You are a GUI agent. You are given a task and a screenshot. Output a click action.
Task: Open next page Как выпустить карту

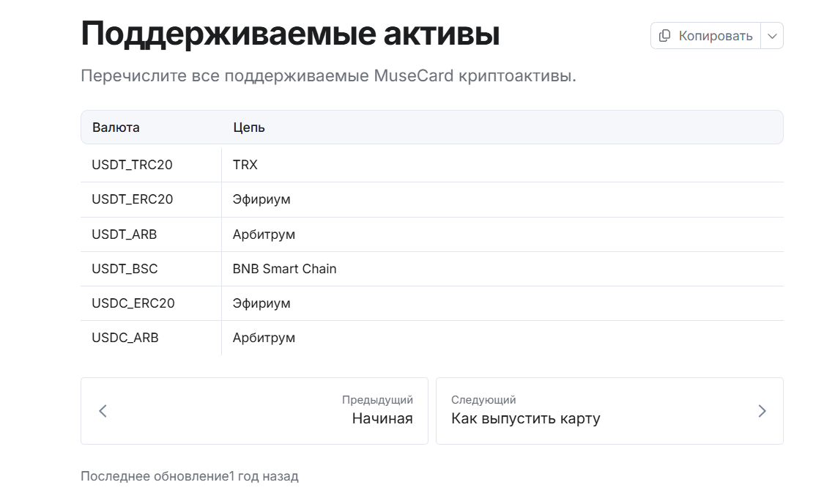point(525,418)
